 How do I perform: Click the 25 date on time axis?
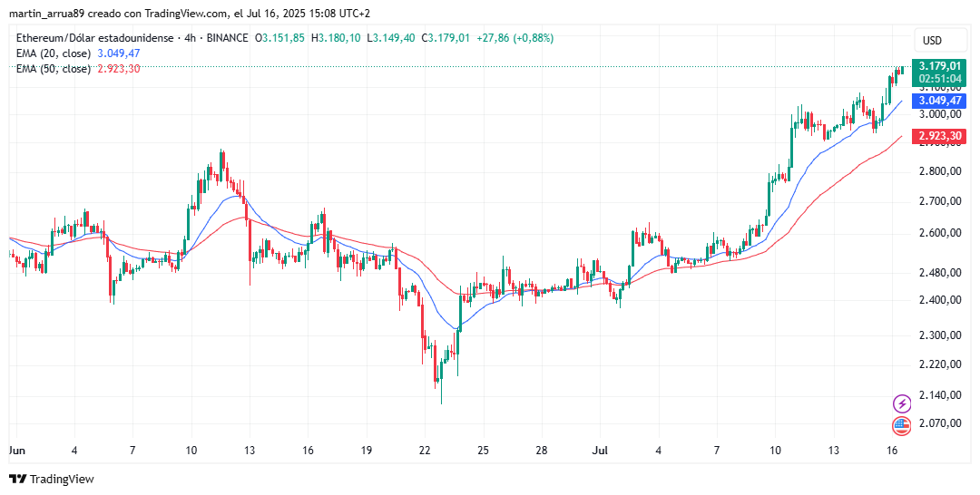483,450
